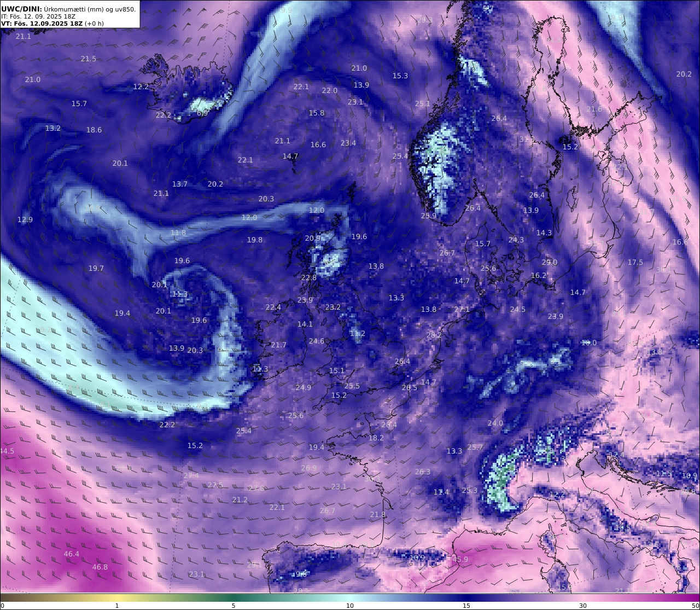Click the map value '15.1'

pyautogui.click(x=337, y=370)
